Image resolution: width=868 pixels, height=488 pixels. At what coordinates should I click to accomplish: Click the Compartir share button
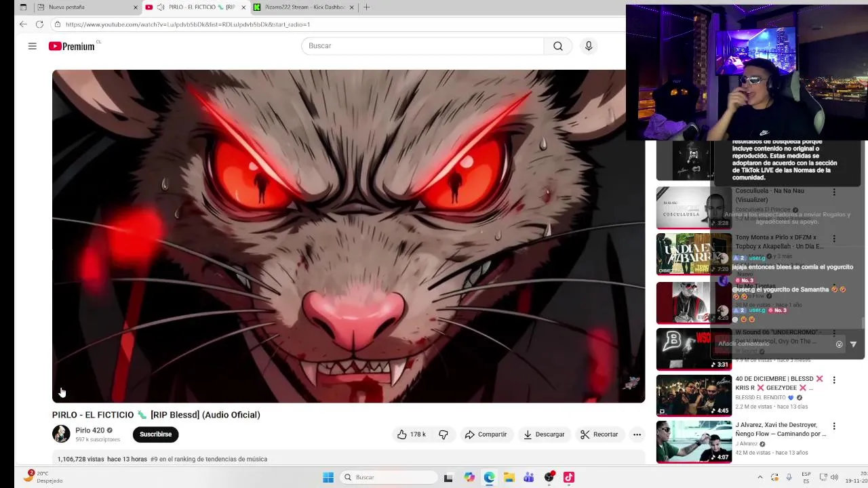pos(486,434)
